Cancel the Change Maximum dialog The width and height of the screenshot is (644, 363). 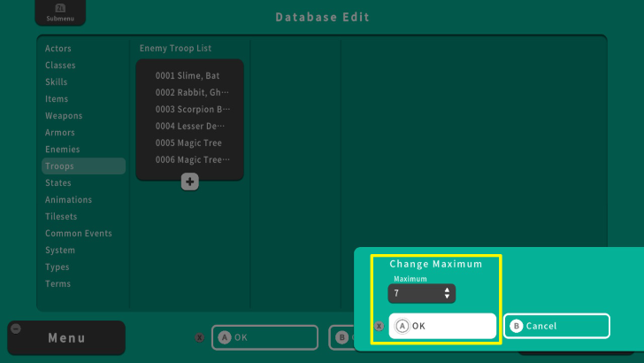[x=556, y=326]
